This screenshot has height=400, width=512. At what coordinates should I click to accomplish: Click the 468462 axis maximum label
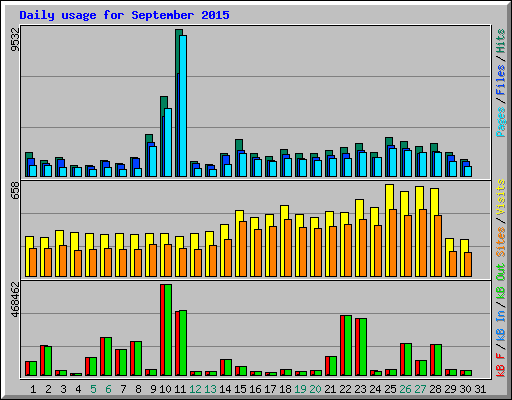[x=15, y=299]
